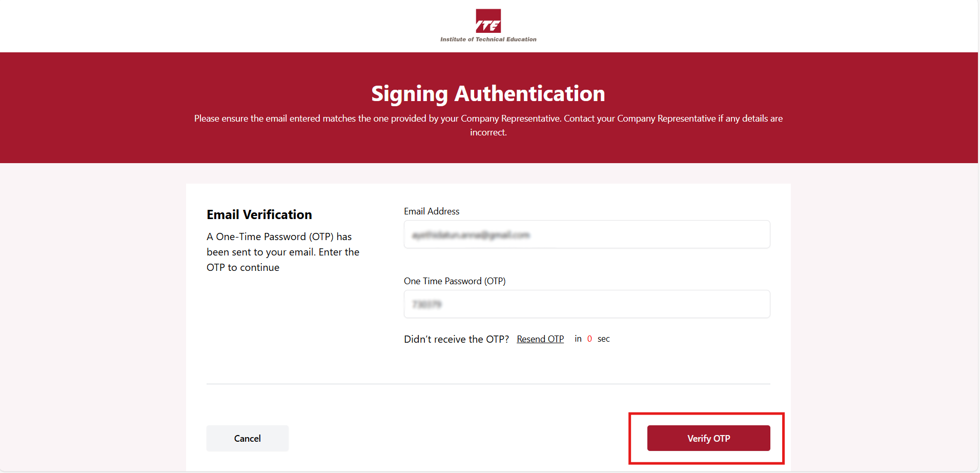Click the Email Verification heading
980x473 pixels.
[x=259, y=214]
